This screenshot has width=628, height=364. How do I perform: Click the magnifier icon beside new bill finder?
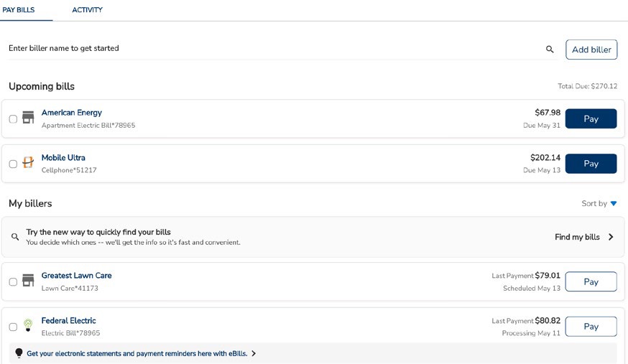pos(15,237)
